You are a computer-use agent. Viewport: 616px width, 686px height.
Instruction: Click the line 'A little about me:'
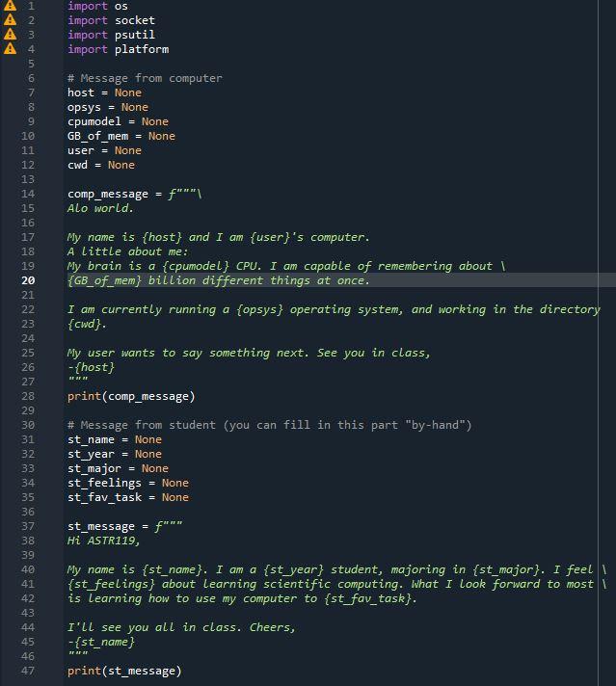[128, 251]
